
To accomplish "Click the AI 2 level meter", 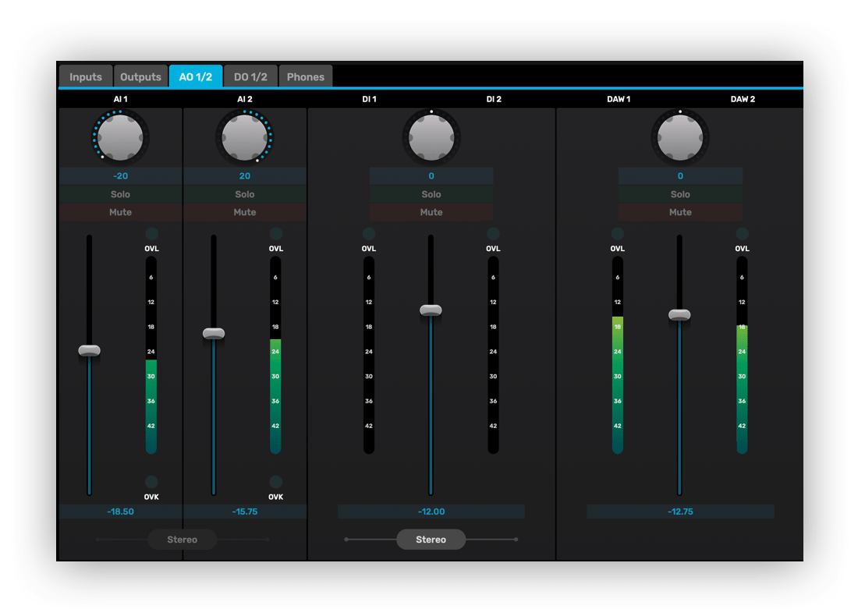I will pyautogui.click(x=275, y=355).
